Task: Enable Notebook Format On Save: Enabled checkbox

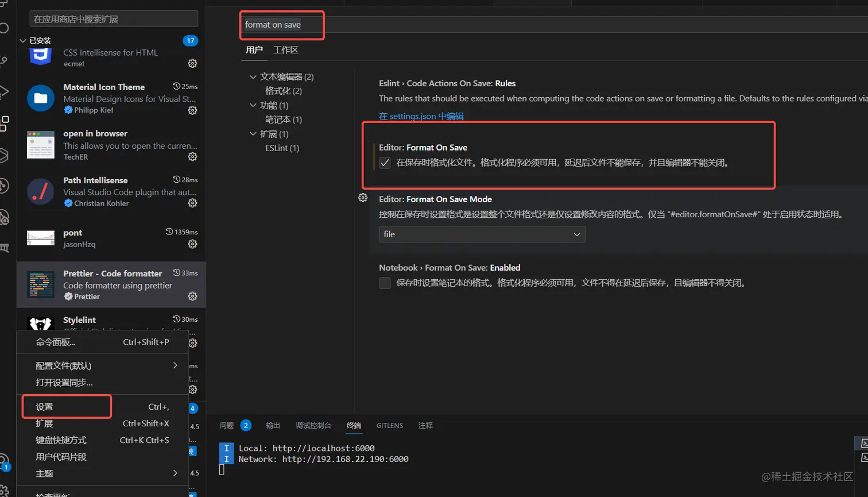Action: pyautogui.click(x=386, y=283)
